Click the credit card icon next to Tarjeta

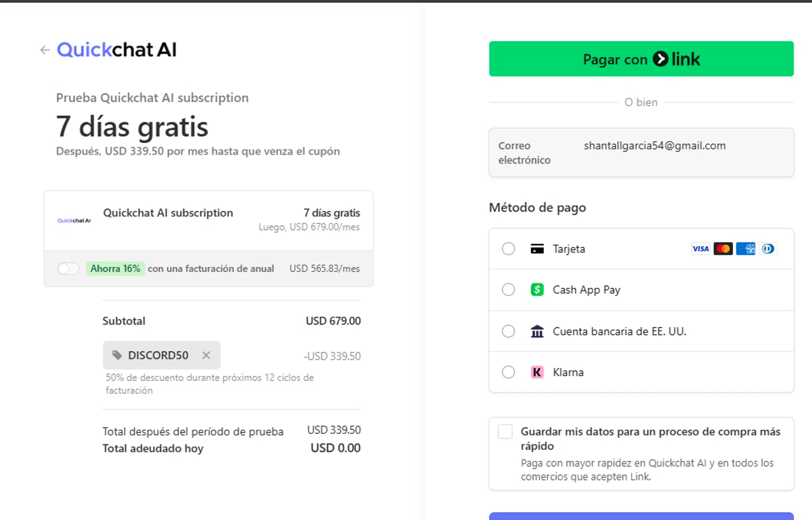tap(537, 249)
